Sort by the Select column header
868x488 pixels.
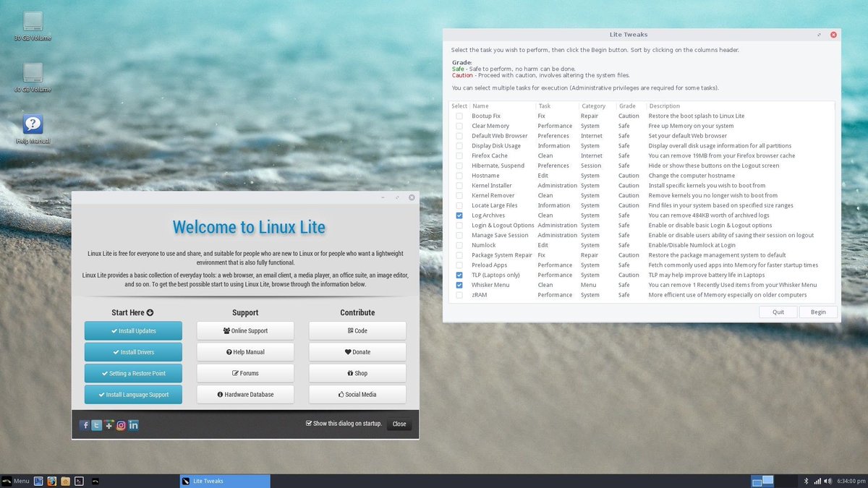[x=459, y=106]
